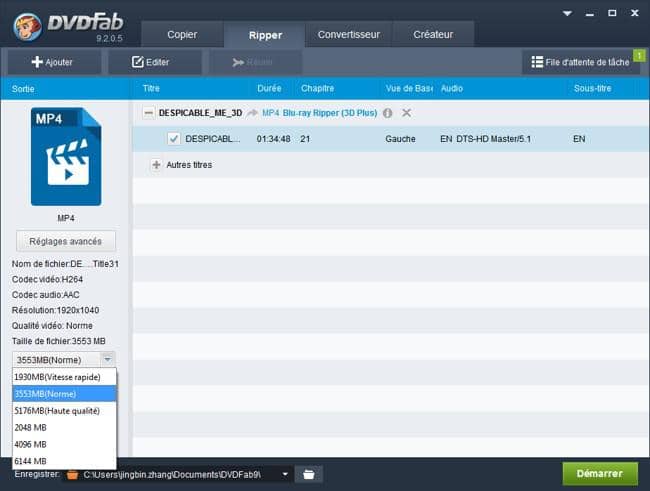Image resolution: width=650 pixels, height=491 pixels.
Task: Click the Durée column header
Action: point(269,88)
